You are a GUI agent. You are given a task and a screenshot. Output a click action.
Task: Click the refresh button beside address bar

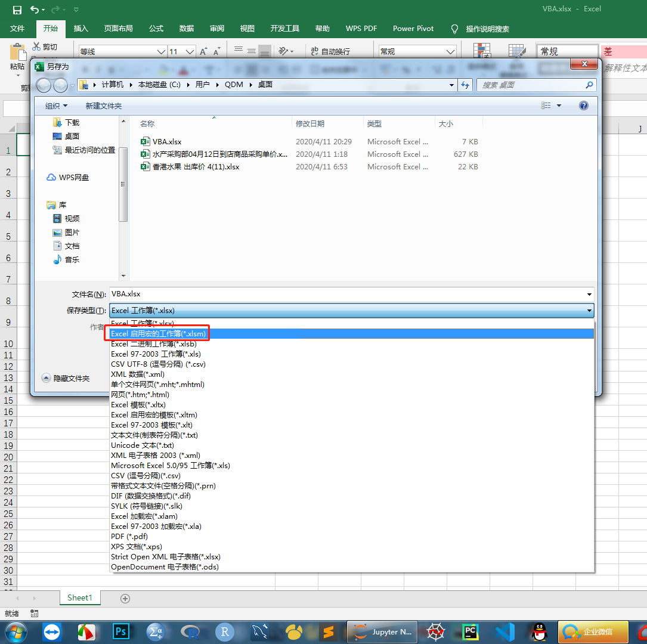click(x=466, y=85)
